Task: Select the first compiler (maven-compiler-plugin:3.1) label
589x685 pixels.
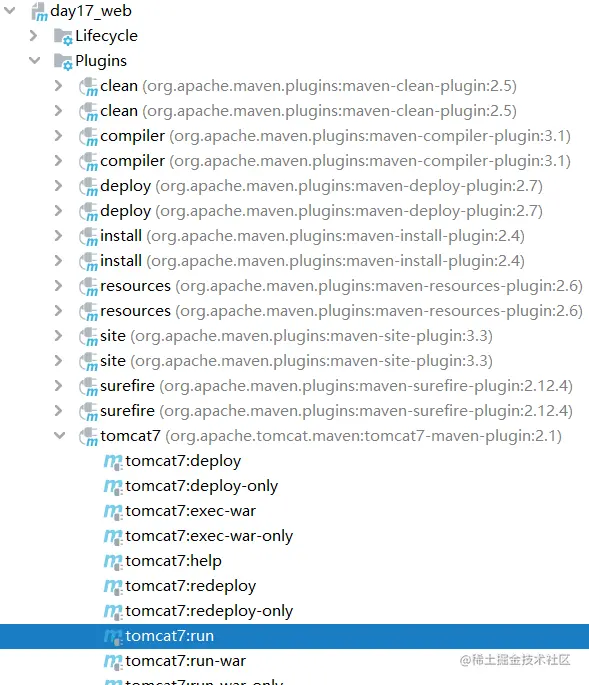Action: pyautogui.click(x=335, y=136)
